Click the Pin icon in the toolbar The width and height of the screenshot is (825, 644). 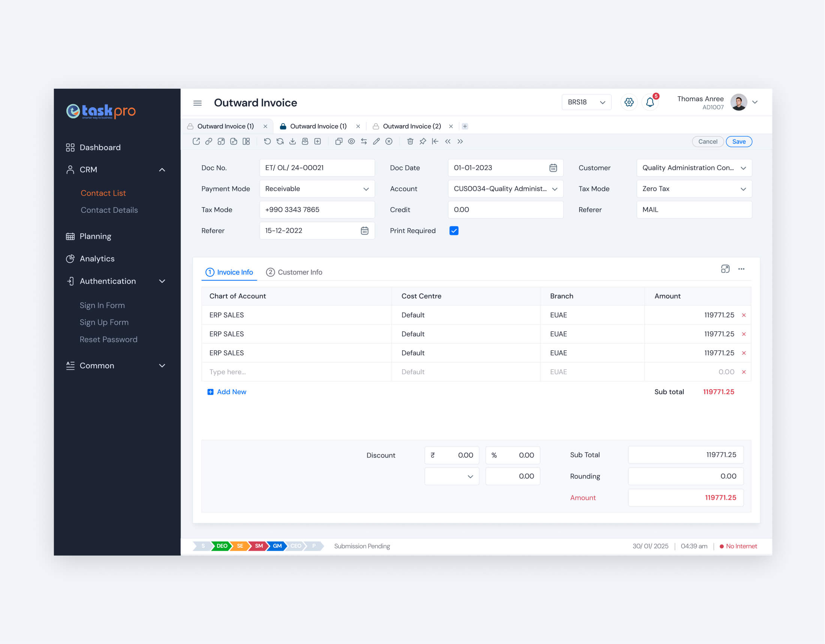422,141
